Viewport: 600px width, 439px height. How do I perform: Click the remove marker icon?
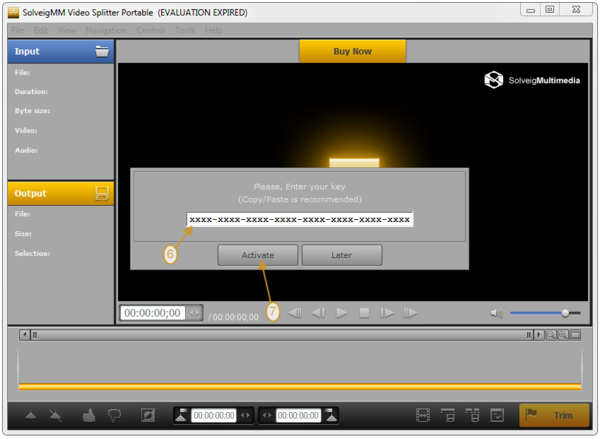pyautogui.click(x=57, y=415)
